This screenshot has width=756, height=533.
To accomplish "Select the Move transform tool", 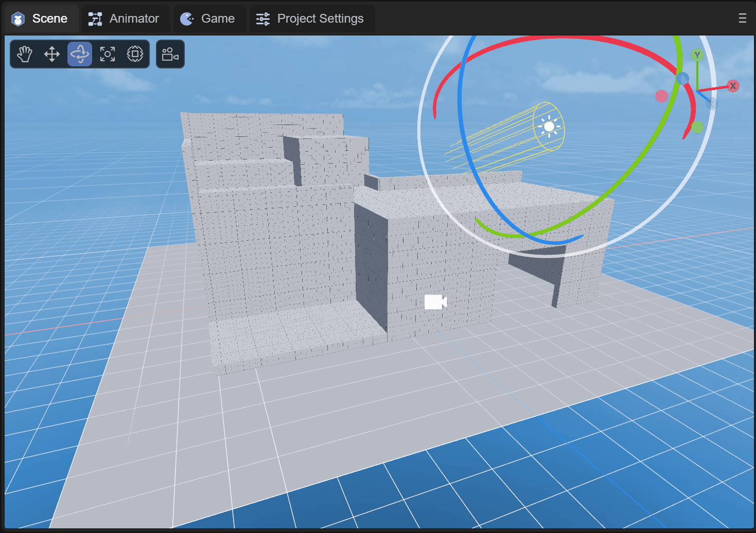I will [x=52, y=54].
